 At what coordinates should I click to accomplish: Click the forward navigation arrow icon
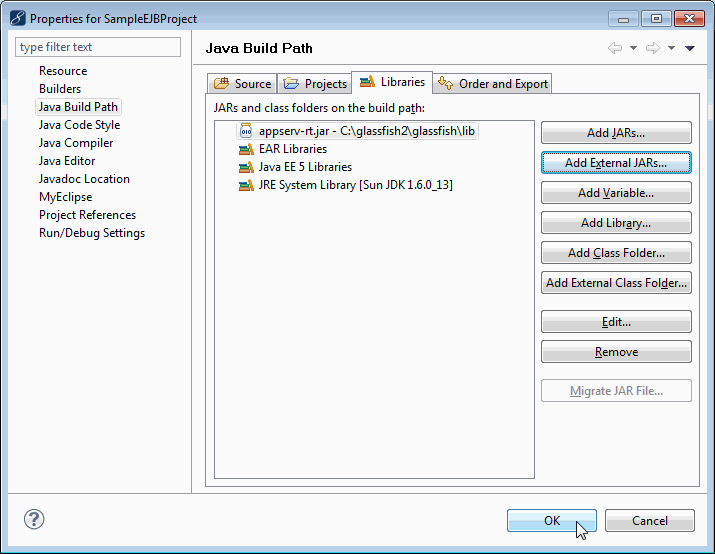click(652, 48)
